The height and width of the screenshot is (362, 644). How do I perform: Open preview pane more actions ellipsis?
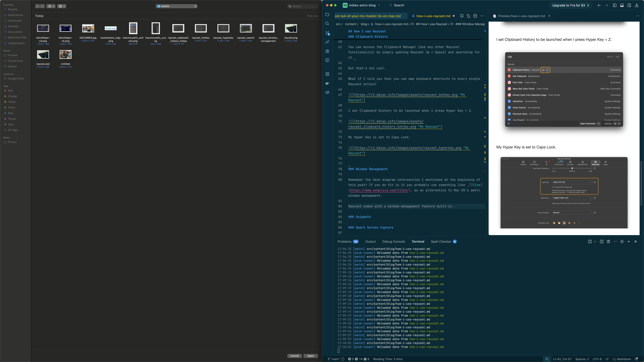click(637, 16)
